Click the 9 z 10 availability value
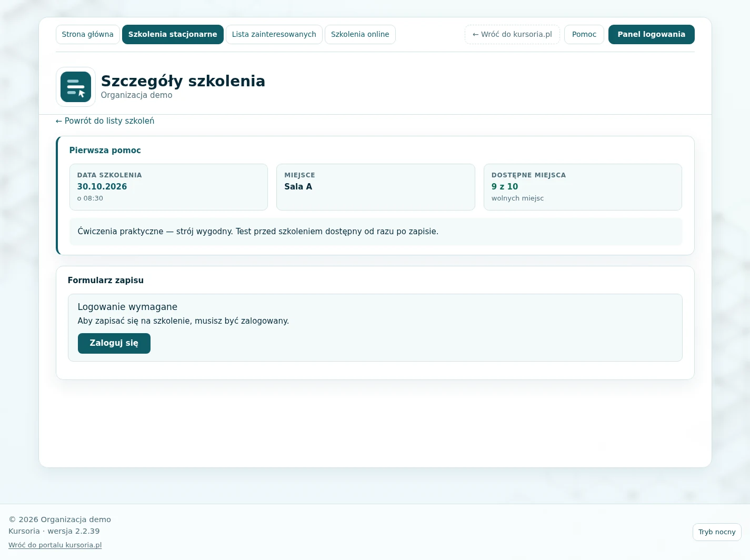Screen dimensions: 750x560 point(505,186)
